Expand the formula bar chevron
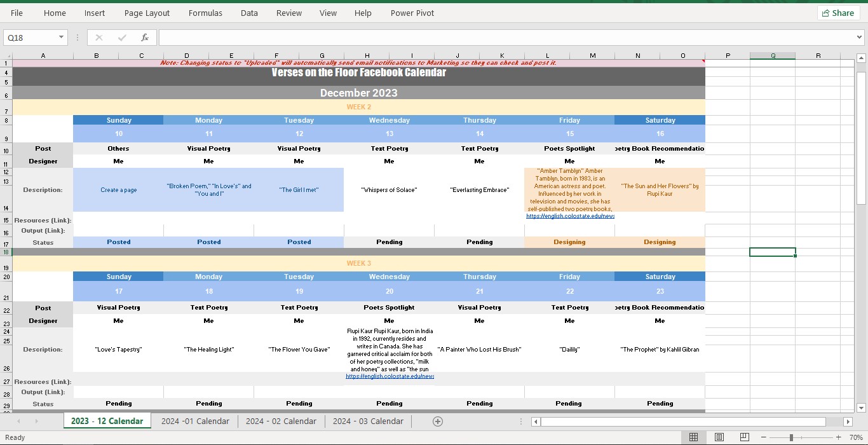 pyautogui.click(x=860, y=38)
